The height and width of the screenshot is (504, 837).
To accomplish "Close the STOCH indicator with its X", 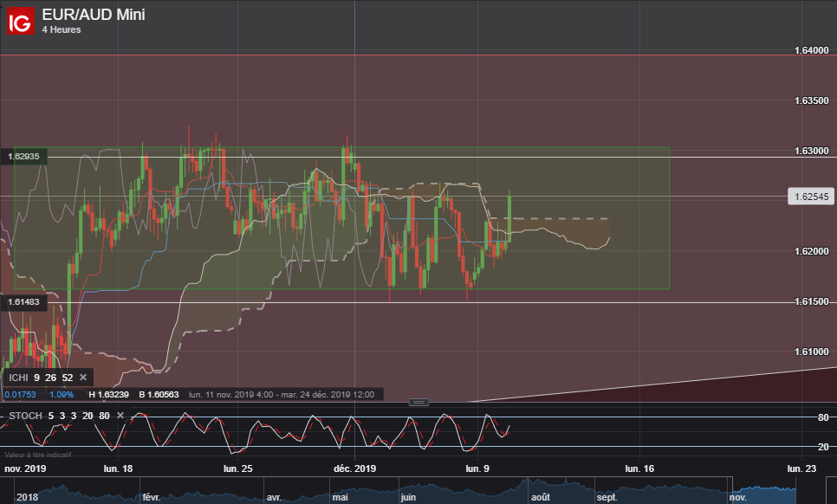I will [x=121, y=416].
